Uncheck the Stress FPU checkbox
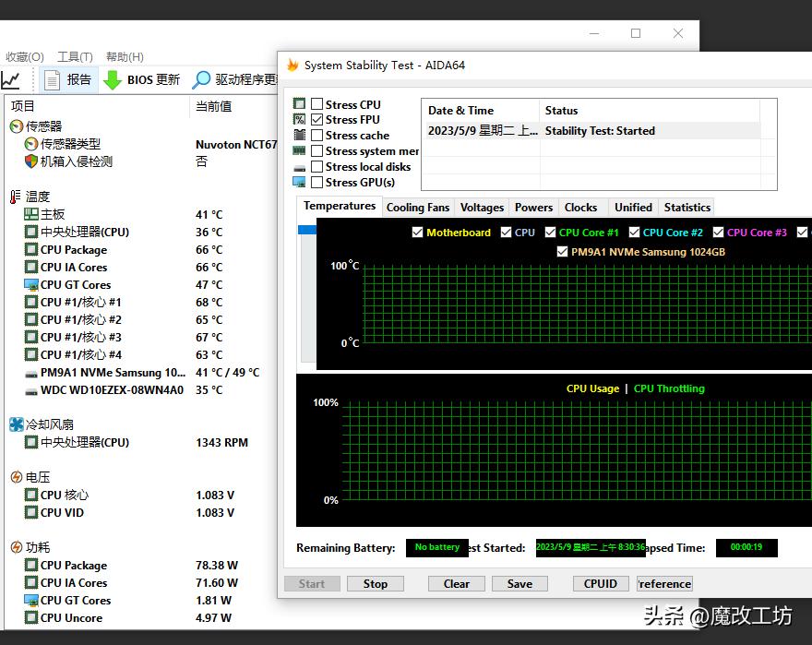This screenshot has width=812, height=645. [317, 120]
